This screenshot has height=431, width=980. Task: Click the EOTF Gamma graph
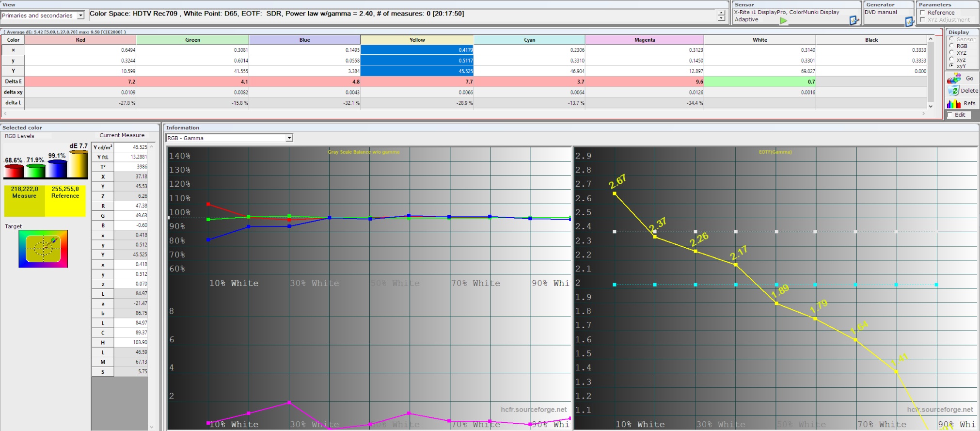point(775,288)
